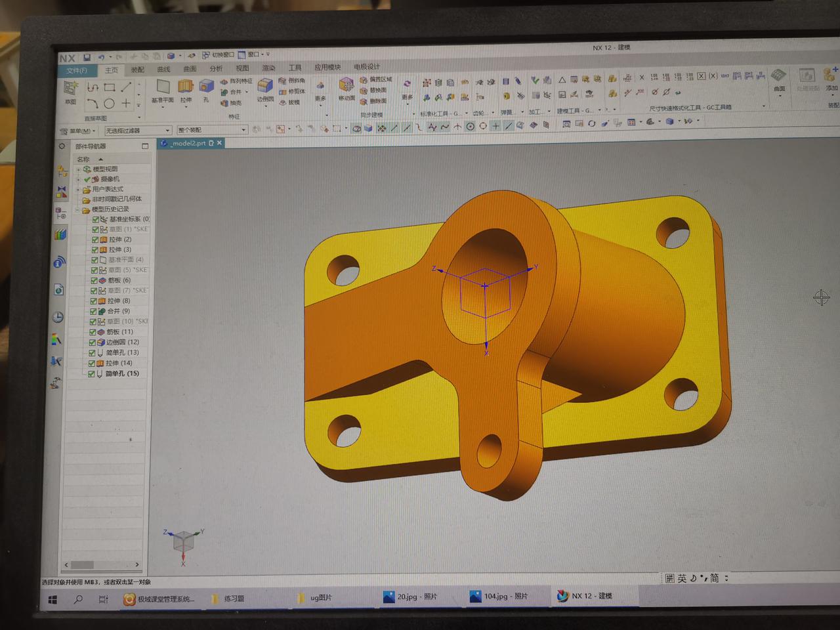Image resolution: width=840 pixels, height=630 pixels.
Task: Open the 整个装配 scope dropdown
Action: [211, 130]
